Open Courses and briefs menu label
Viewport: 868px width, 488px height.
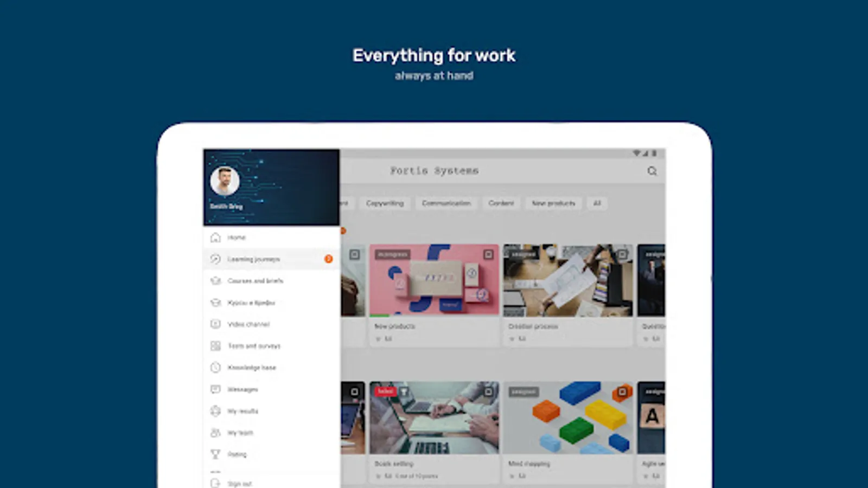256,281
